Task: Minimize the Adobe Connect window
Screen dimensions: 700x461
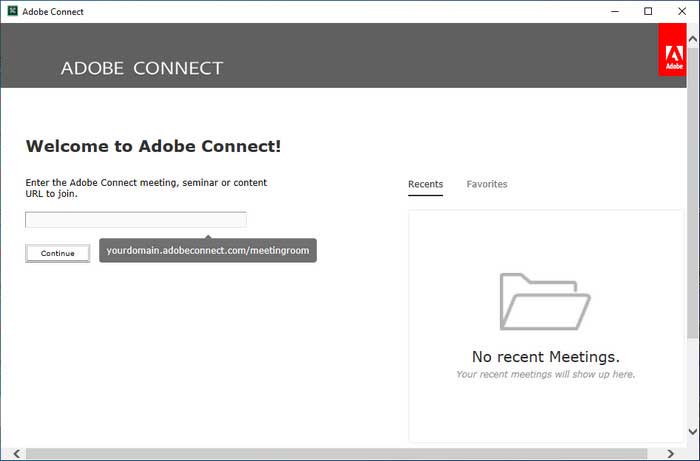Action: 615,12
